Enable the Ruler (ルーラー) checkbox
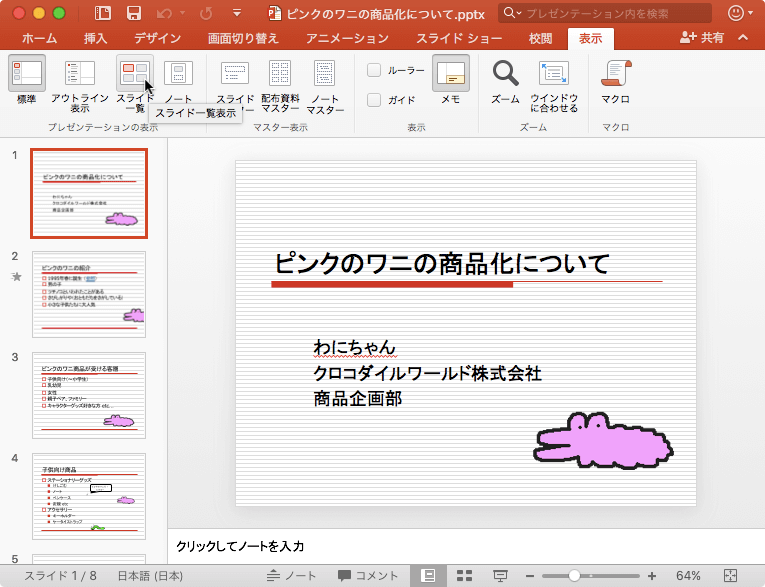Image resolution: width=765 pixels, height=587 pixels. point(374,70)
